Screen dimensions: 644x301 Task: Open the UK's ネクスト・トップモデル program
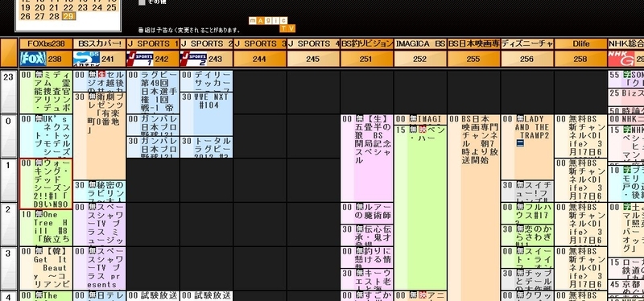click(46, 136)
